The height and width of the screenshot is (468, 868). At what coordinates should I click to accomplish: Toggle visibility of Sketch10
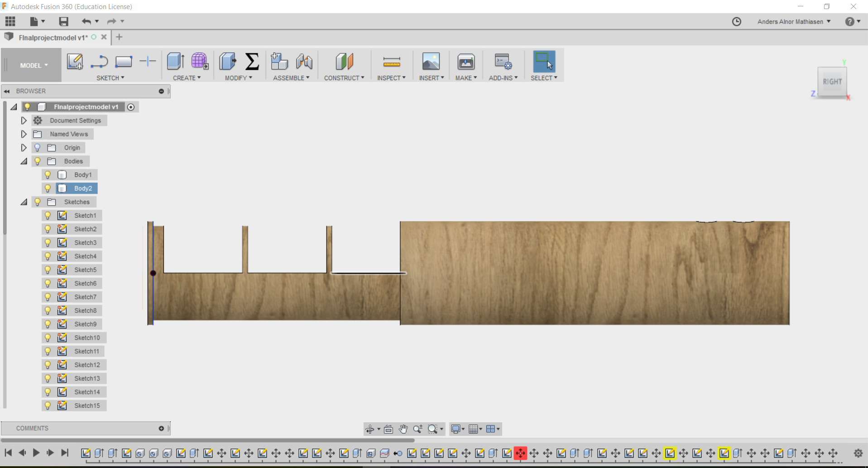click(x=48, y=338)
